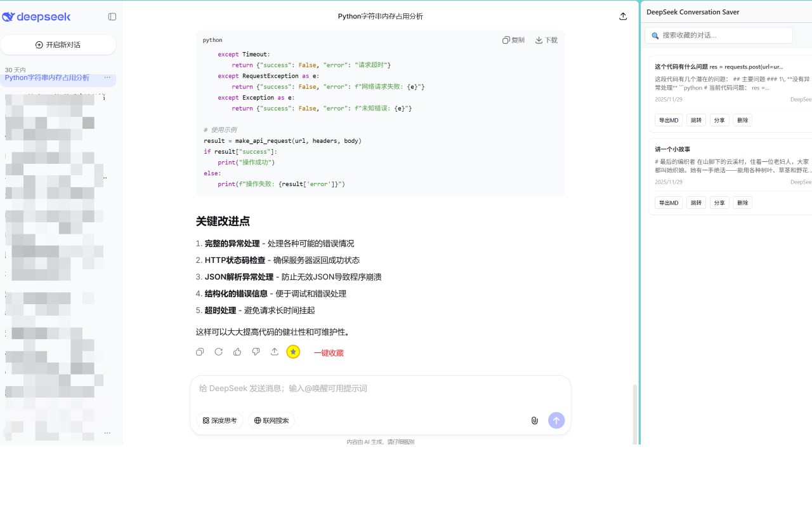Like the response with the thumbs up icon
This screenshot has height=508, width=812.
point(237,352)
